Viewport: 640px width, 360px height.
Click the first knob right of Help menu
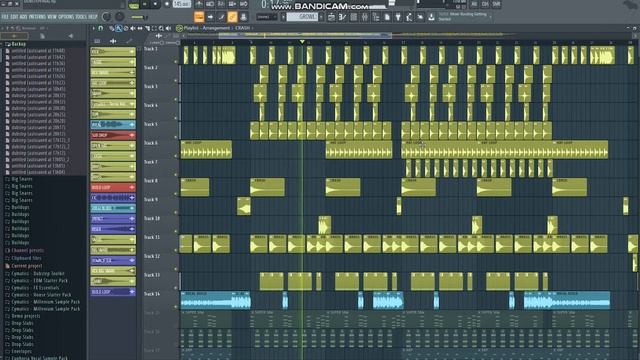click(107, 17)
